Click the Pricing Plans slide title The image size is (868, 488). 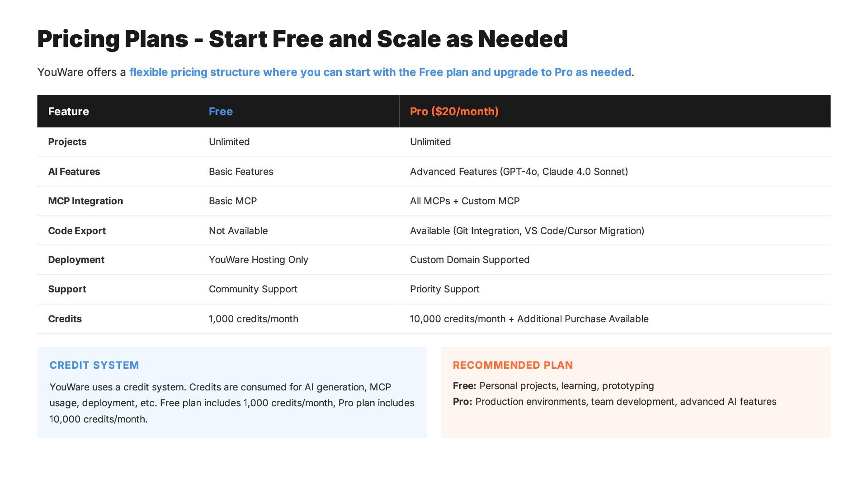coord(302,39)
